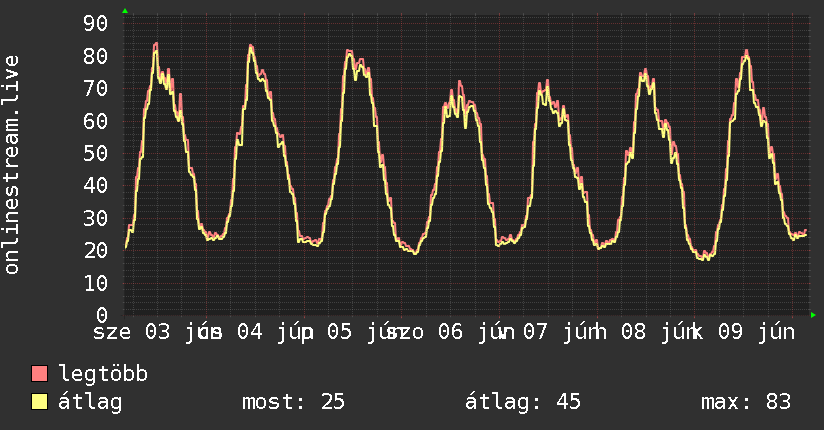Click the green arrow atop the Y axis

[x=125, y=11]
